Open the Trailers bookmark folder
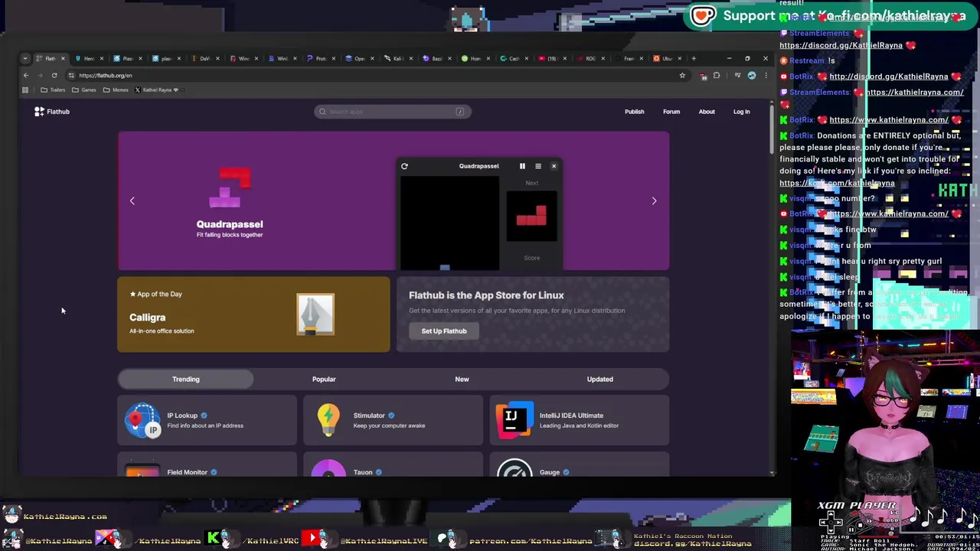980x551 pixels. [53, 90]
